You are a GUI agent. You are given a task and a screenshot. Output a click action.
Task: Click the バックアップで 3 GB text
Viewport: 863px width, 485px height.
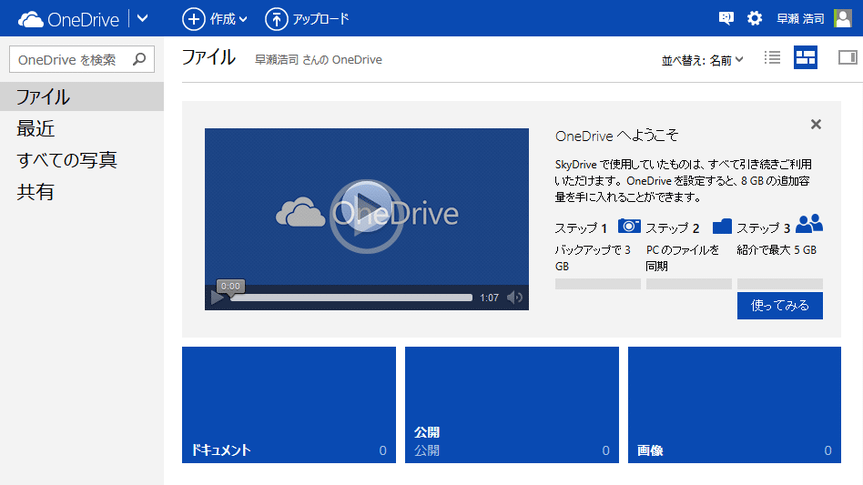click(x=593, y=258)
